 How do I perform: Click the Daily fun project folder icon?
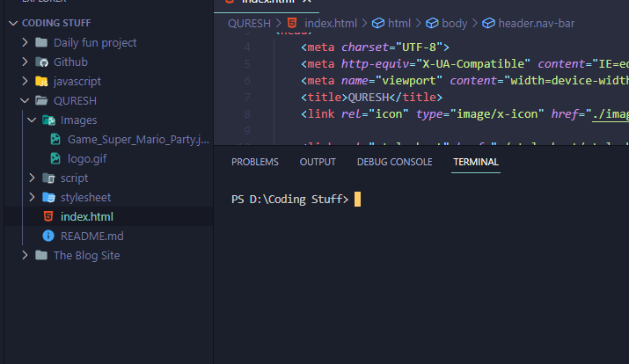tap(41, 42)
